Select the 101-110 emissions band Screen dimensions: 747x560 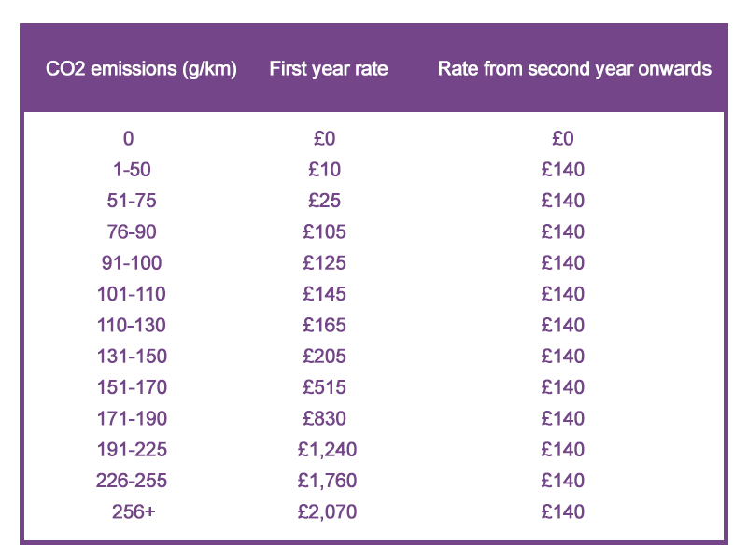click(131, 294)
